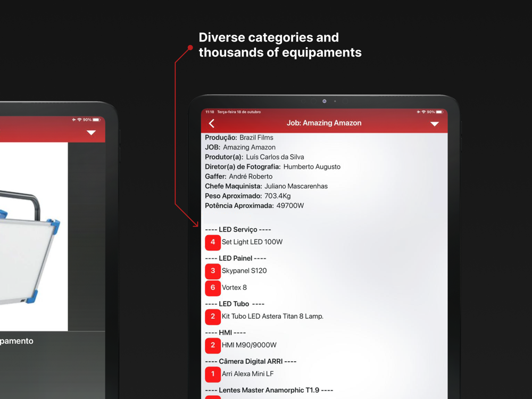The image size is (532, 399).
Task: Click the Wi-Fi icon on left tablet status bar
Action: point(79,119)
